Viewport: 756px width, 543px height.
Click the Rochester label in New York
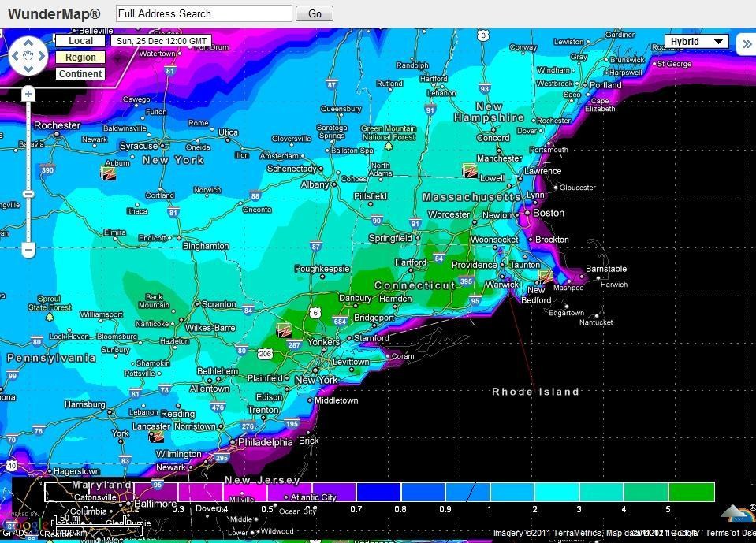[57, 125]
